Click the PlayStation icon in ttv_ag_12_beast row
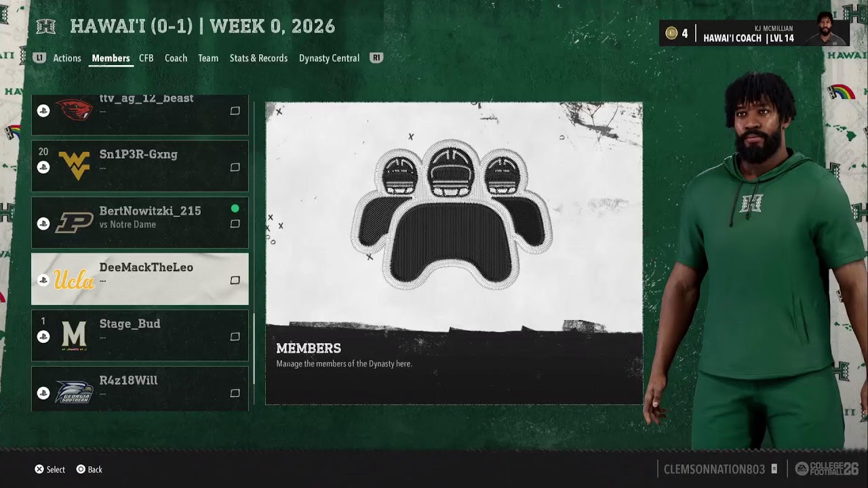 pyautogui.click(x=43, y=110)
